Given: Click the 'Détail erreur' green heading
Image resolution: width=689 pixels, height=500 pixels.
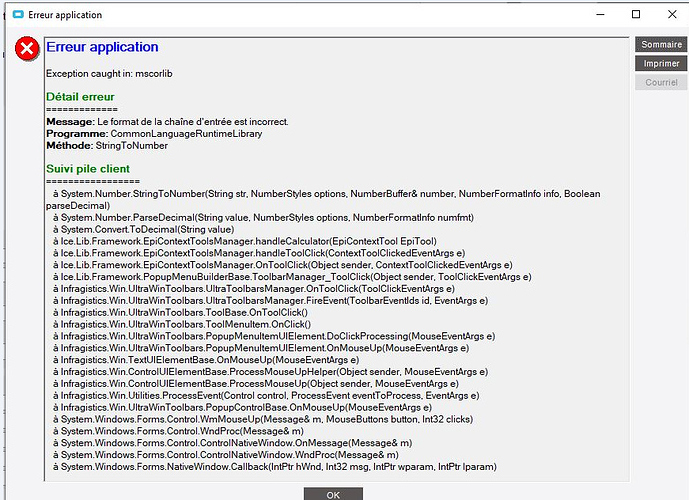Looking at the screenshot, I should [x=80, y=97].
